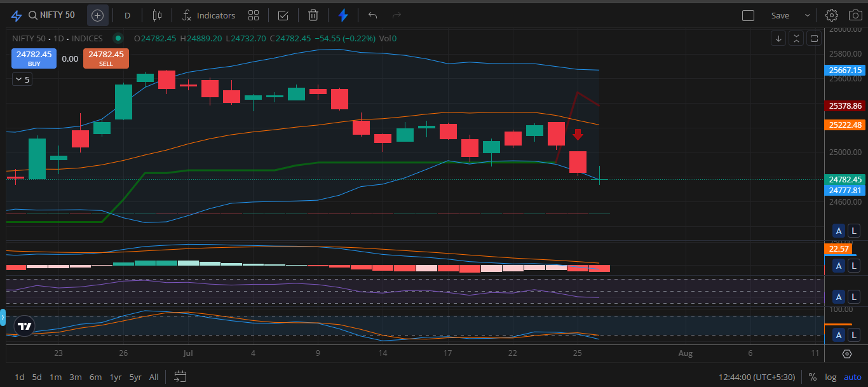The width and height of the screenshot is (868, 387).
Task: Click the 25222.48 orange price label
Action: [x=845, y=125]
